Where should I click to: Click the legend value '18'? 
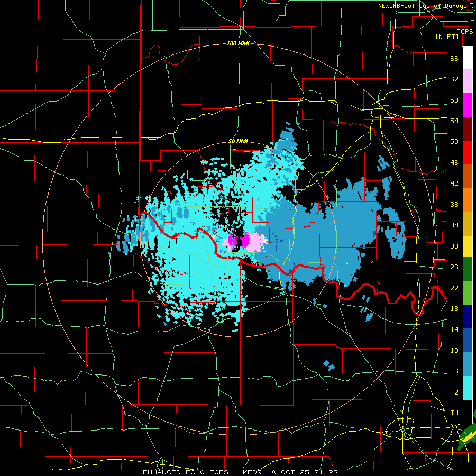454,309
